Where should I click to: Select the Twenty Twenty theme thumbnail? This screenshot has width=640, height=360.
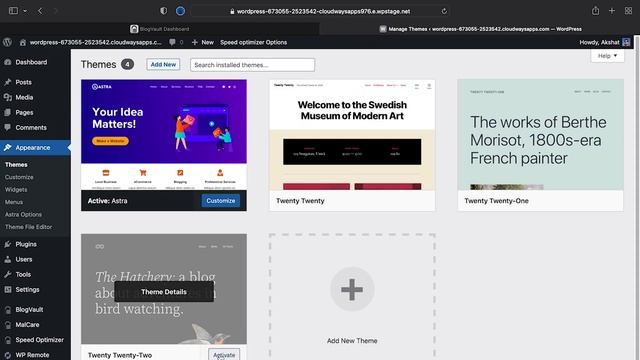tap(352, 135)
